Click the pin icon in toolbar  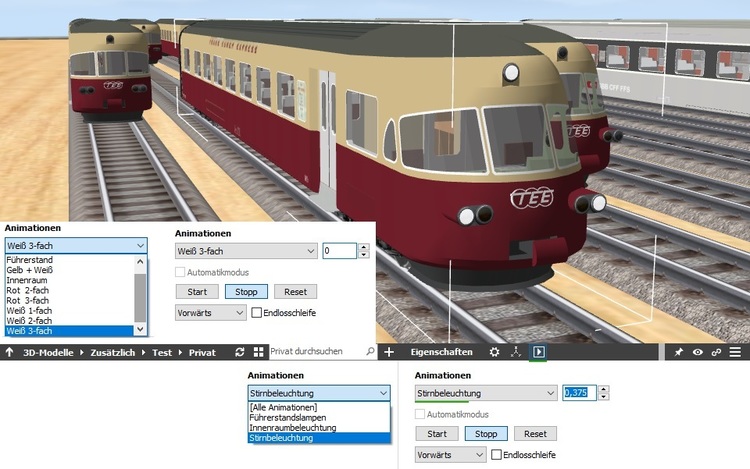pyautogui.click(x=678, y=352)
